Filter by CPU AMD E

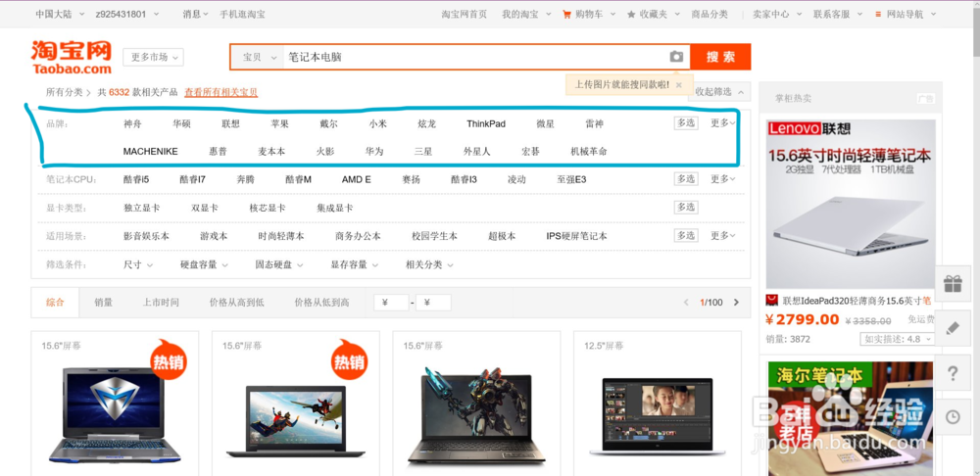coord(357,179)
